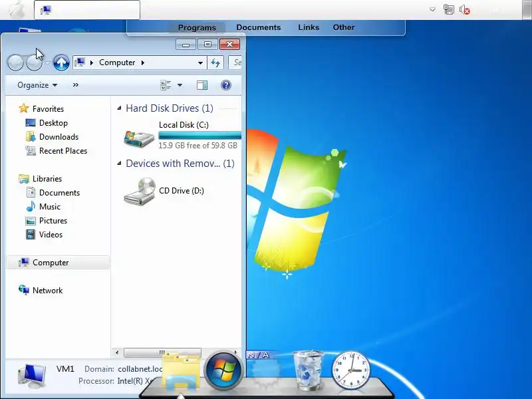Select Computer in navigation pane
The height and width of the screenshot is (399, 532).
58,263
